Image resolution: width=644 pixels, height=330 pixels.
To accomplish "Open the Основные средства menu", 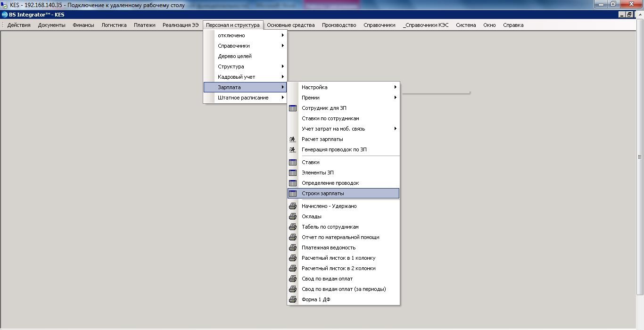I will click(x=290, y=25).
